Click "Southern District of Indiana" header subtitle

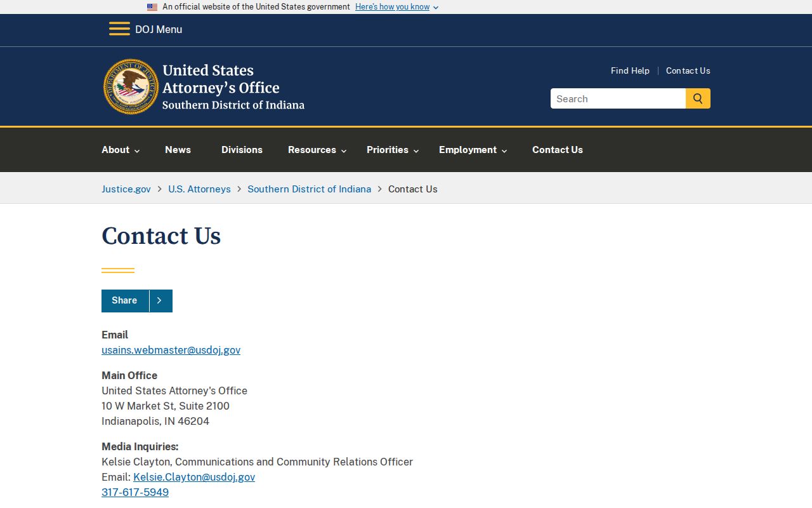point(233,105)
